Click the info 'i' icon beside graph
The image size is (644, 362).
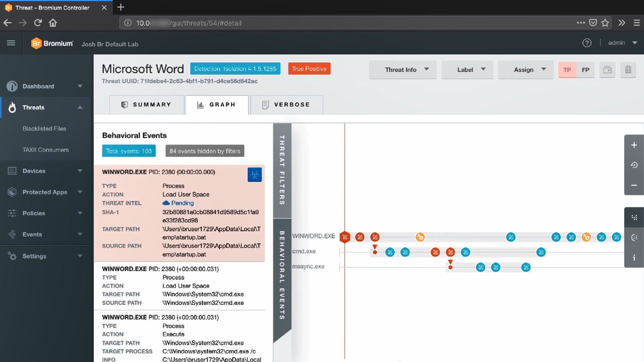[634, 258]
